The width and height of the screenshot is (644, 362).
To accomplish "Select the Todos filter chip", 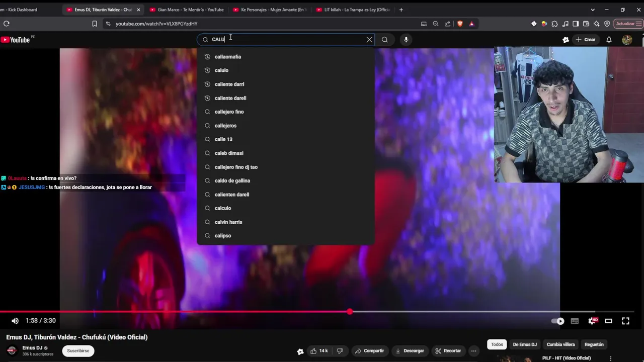I will pos(497,344).
